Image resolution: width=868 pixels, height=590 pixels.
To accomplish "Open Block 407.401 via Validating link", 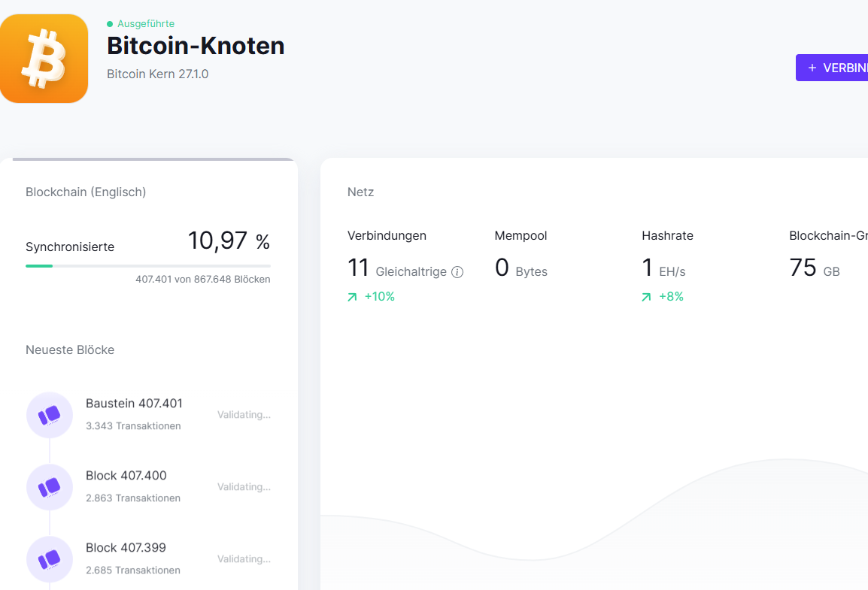I will pos(243,414).
